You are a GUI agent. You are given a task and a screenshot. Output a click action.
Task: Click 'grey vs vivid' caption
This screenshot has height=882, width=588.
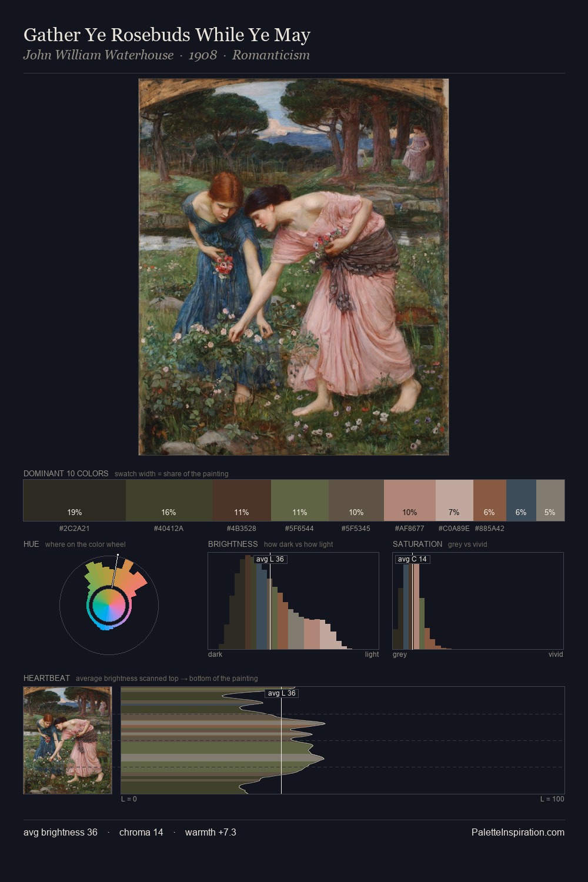[467, 544]
